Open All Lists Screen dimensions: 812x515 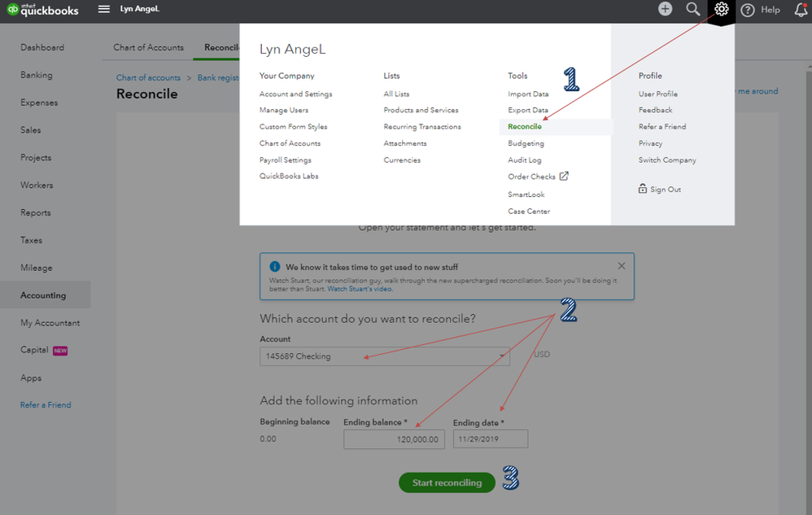click(x=396, y=94)
